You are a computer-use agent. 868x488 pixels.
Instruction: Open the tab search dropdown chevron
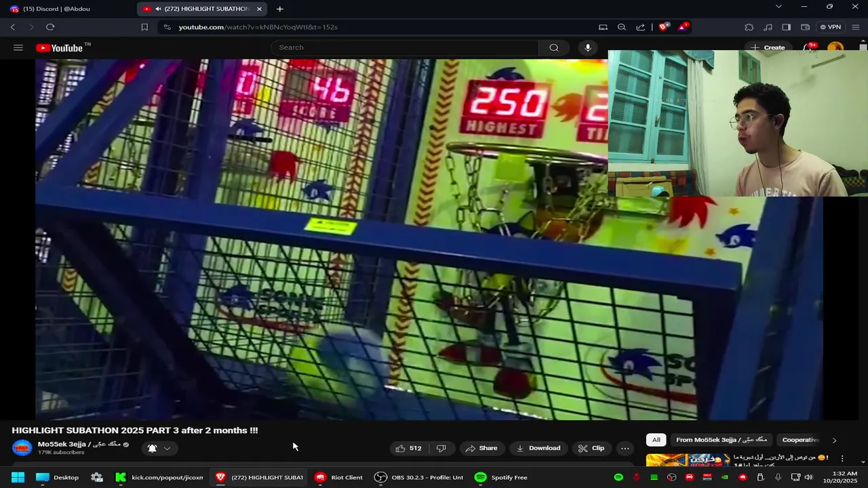coord(778,7)
